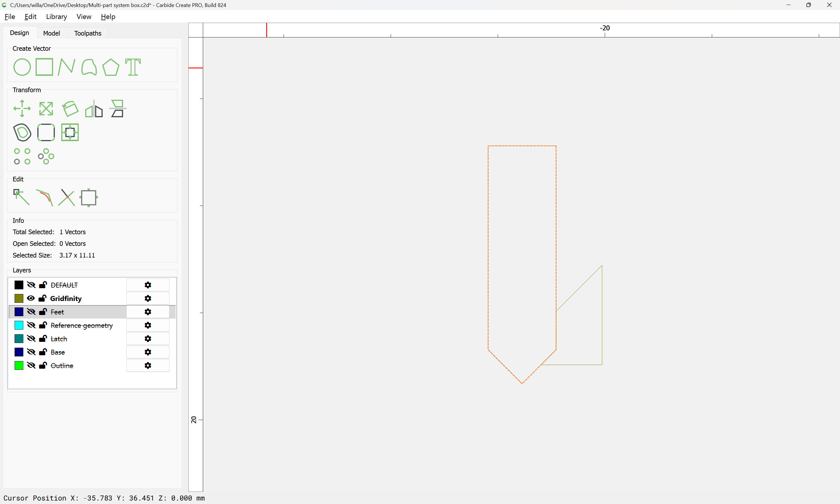Open settings gear for DEFAULT layer

pyautogui.click(x=148, y=285)
